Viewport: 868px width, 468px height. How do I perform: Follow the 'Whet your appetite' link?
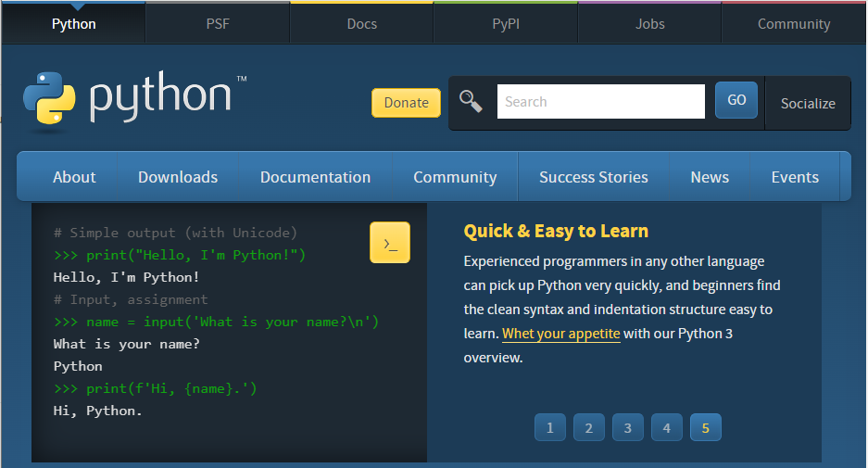[561, 334]
